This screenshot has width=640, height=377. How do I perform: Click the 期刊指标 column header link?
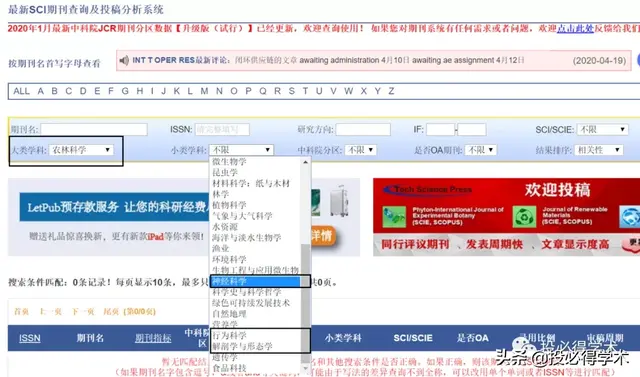153,338
